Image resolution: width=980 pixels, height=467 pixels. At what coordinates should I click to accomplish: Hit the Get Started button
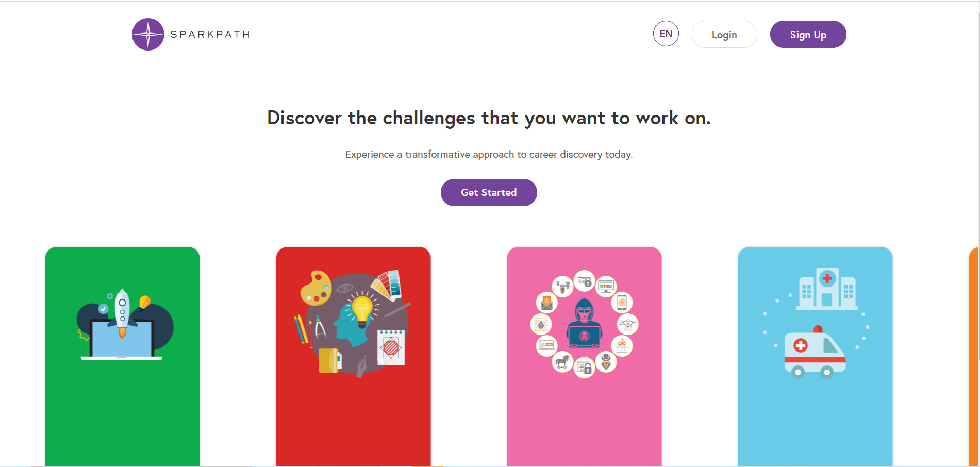[x=489, y=193]
